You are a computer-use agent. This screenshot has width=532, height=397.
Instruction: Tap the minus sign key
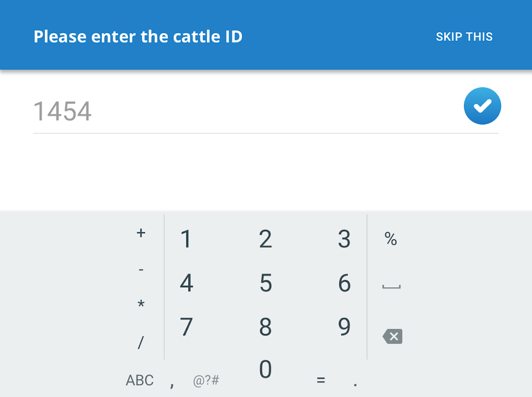141,270
